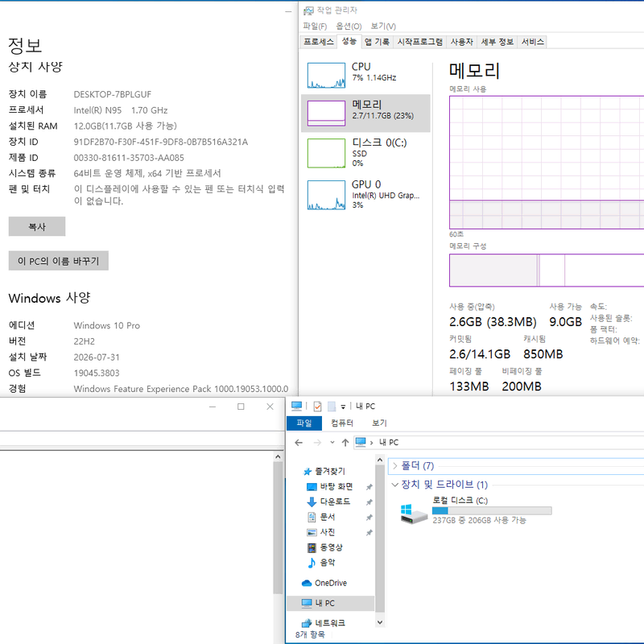Click the Properties checkmark icon in quick access toolbar
Image resolution: width=644 pixels, height=644 pixels.
[317, 407]
